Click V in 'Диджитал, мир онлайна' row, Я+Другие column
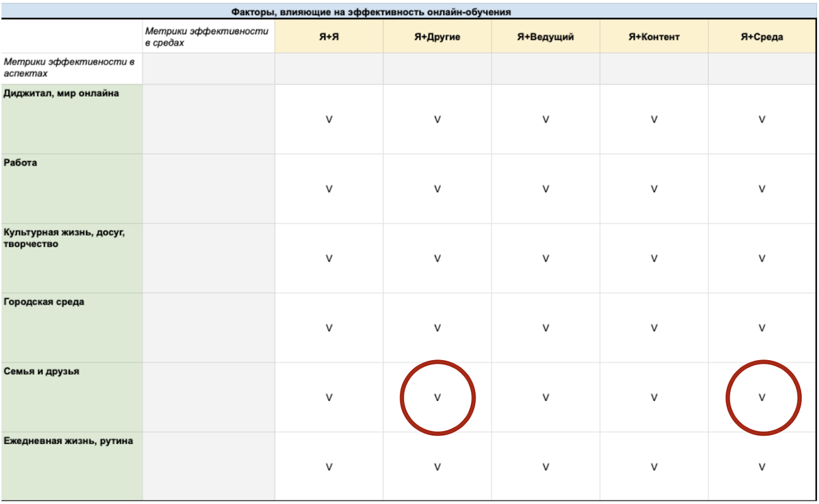Image resolution: width=819 pixels, height=504 pixels. click(x=437, y=119)
